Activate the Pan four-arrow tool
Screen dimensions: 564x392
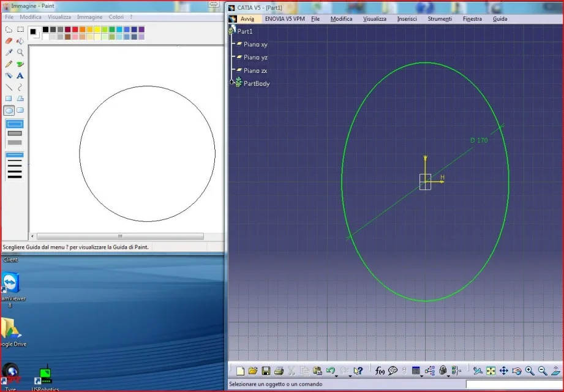point(503,371)
